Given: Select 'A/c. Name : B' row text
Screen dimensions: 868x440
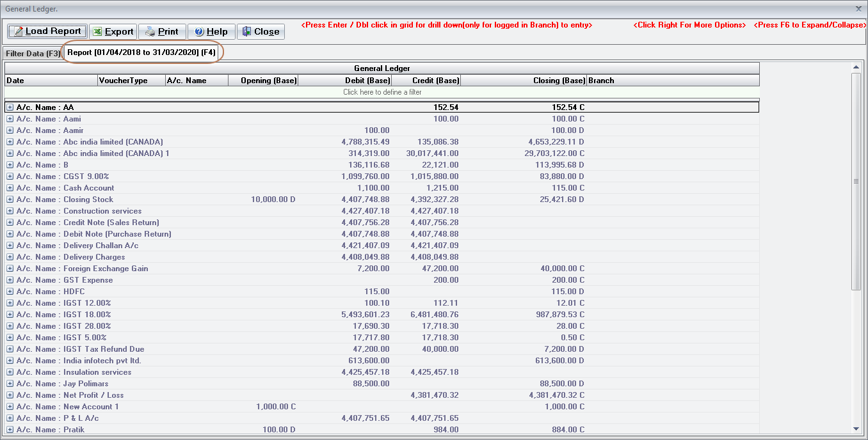Looking at the screenshot, I should [42, 165].
